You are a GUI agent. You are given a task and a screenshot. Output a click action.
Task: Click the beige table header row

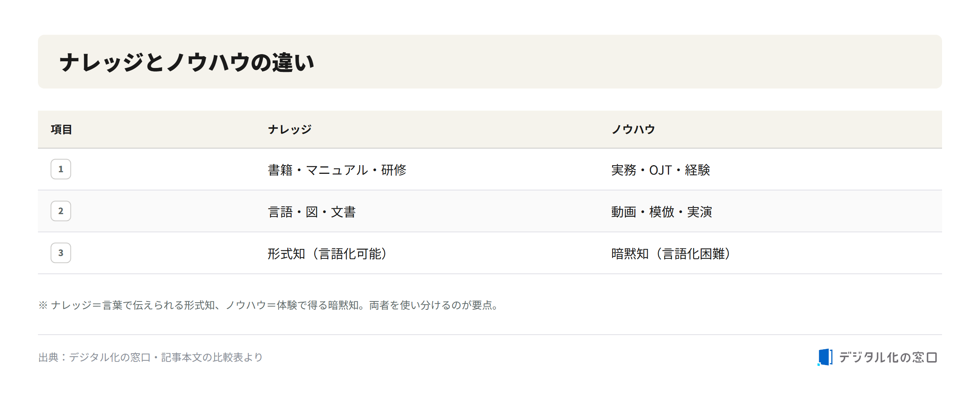(490, 130)
